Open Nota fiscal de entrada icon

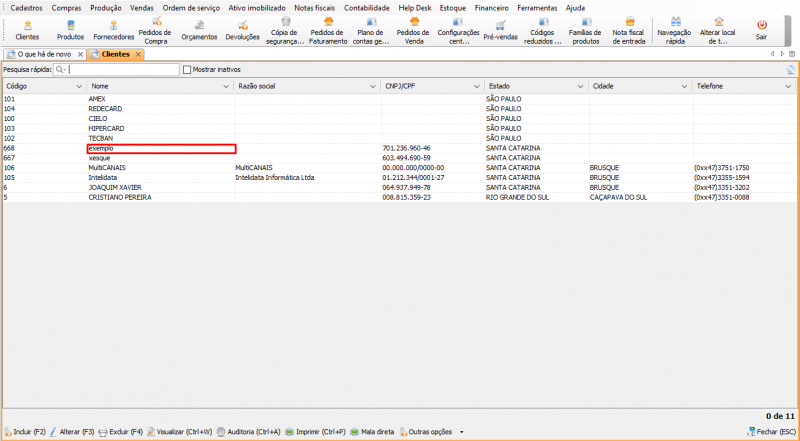click(x=629, y=30)
